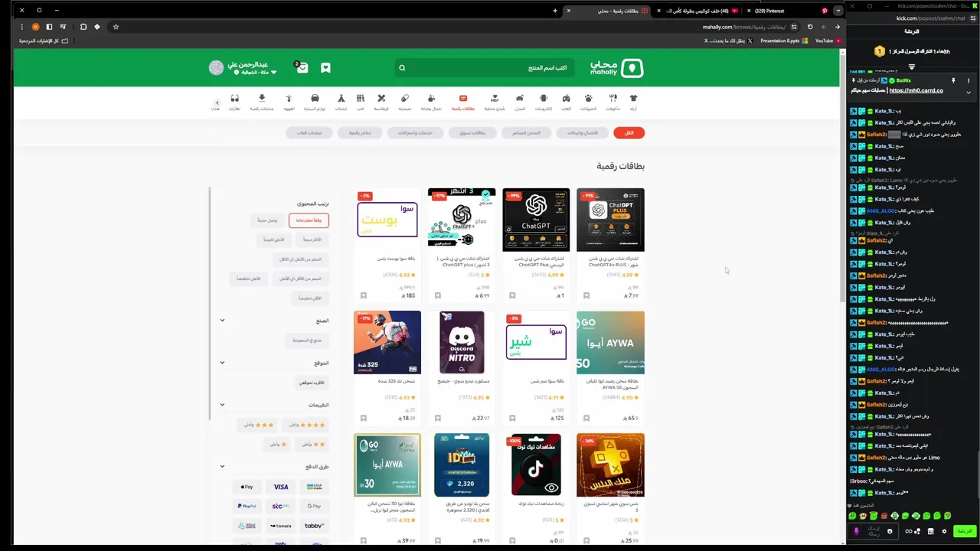Image resolution: width=980 pixels, height=551 pixels.
Task: Click the green chat send button
Action: point(965,531)
